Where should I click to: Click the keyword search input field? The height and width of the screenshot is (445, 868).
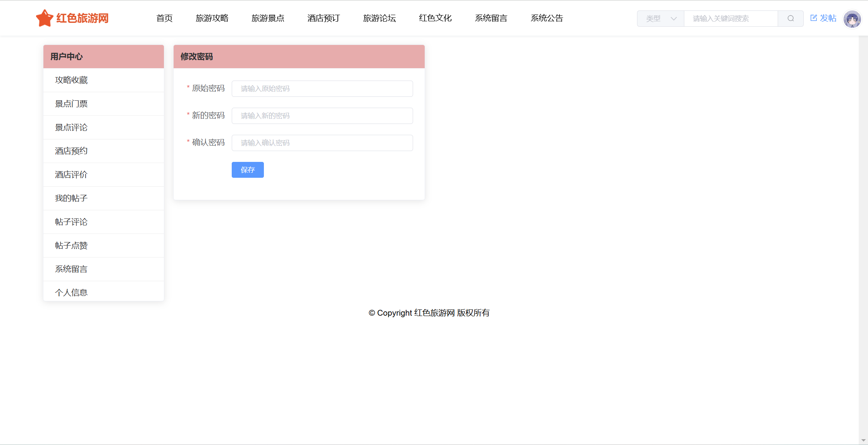[730, 18]
